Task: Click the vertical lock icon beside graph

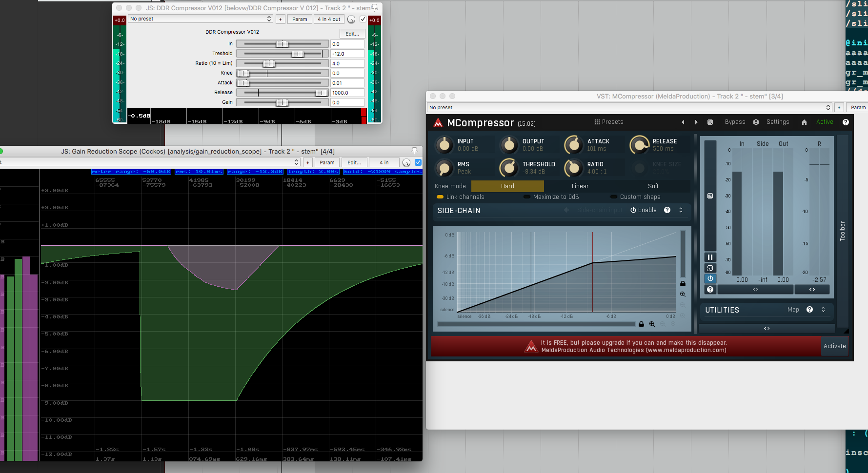Action: (683, 283)
